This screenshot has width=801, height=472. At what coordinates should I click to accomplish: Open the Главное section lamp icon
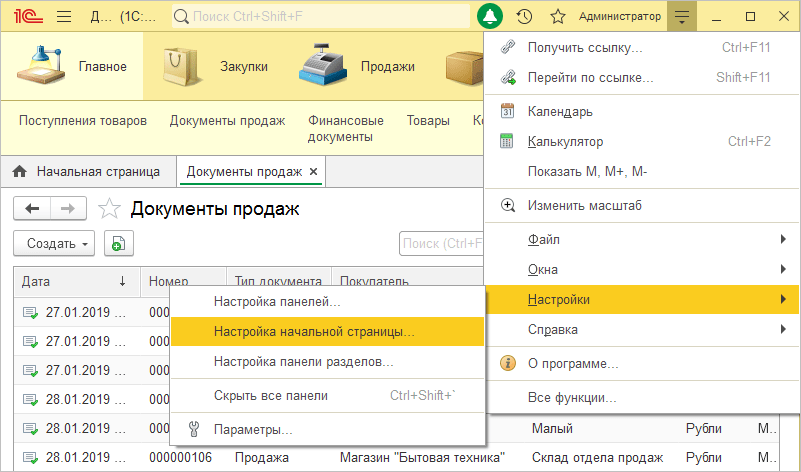point(41,65)
